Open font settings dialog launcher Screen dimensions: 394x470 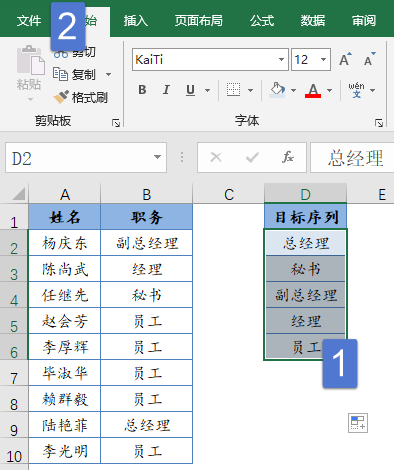[x=379, y=123]
